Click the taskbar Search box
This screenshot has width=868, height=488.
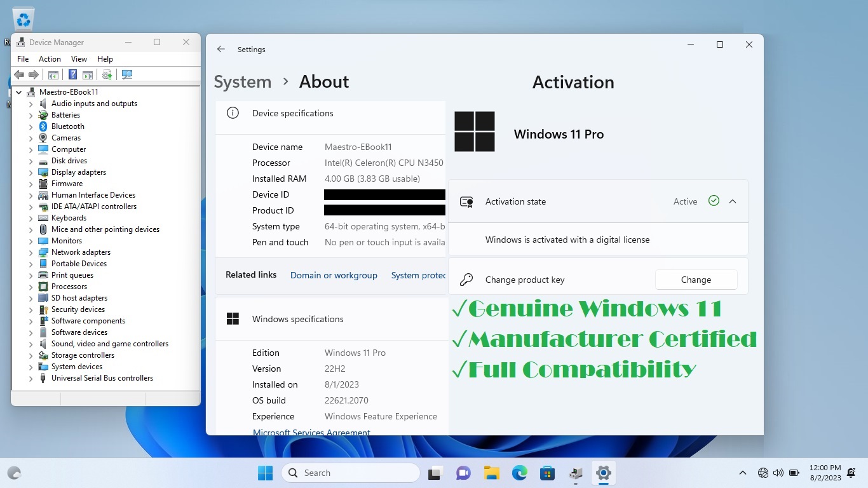click(351, 473)
